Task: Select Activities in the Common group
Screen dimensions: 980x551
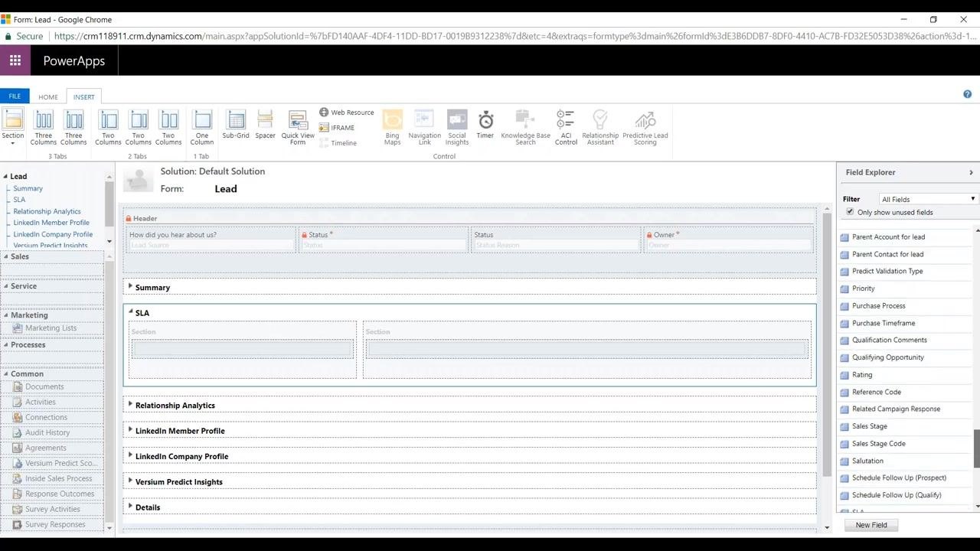Action: pos(40,402)
